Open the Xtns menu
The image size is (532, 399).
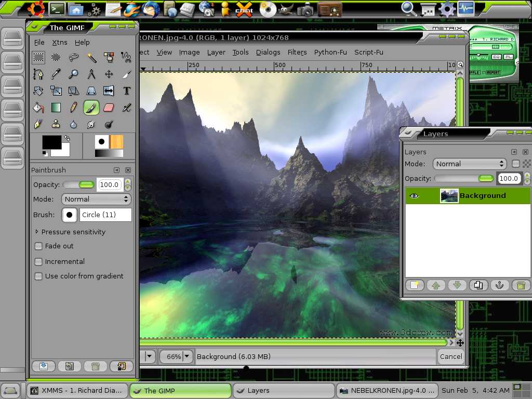pyautogui.click(x=60, y=43)
